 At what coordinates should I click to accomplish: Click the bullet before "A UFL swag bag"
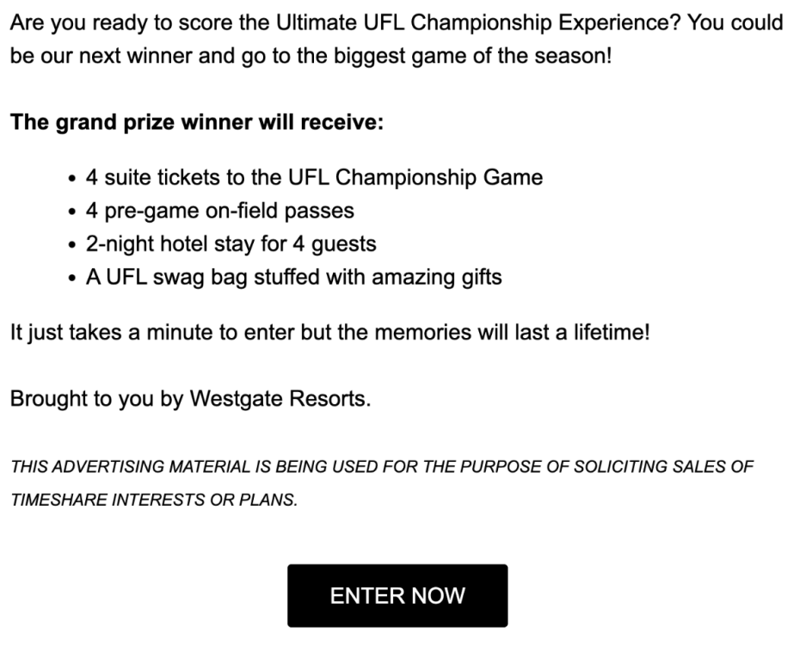click(x=72, y=279)
